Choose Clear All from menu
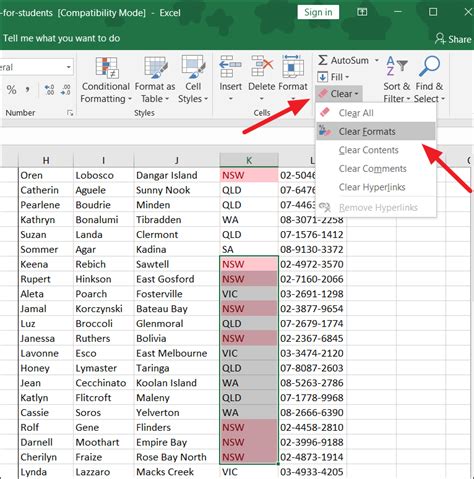474x479 pixels. [376, 113]
